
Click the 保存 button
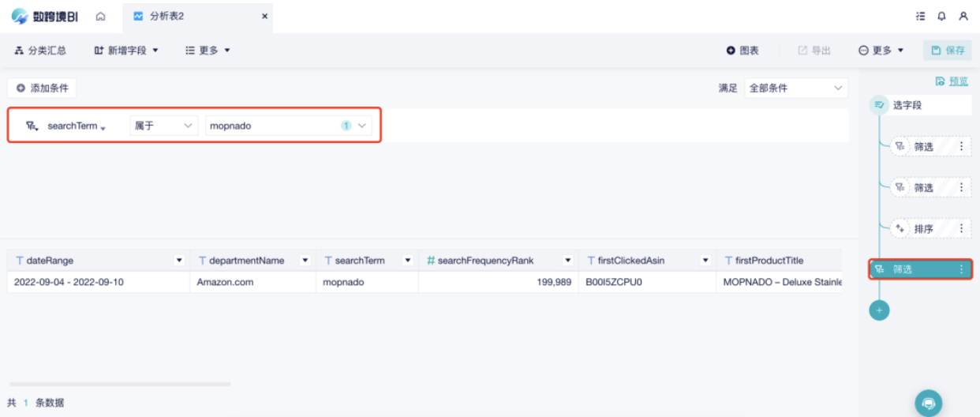948,51
